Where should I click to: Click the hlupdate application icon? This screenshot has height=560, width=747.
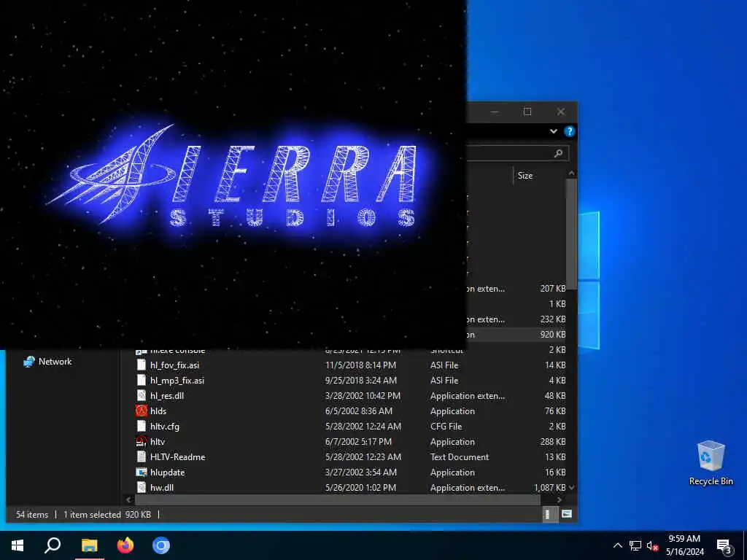(x=142, y=472)
